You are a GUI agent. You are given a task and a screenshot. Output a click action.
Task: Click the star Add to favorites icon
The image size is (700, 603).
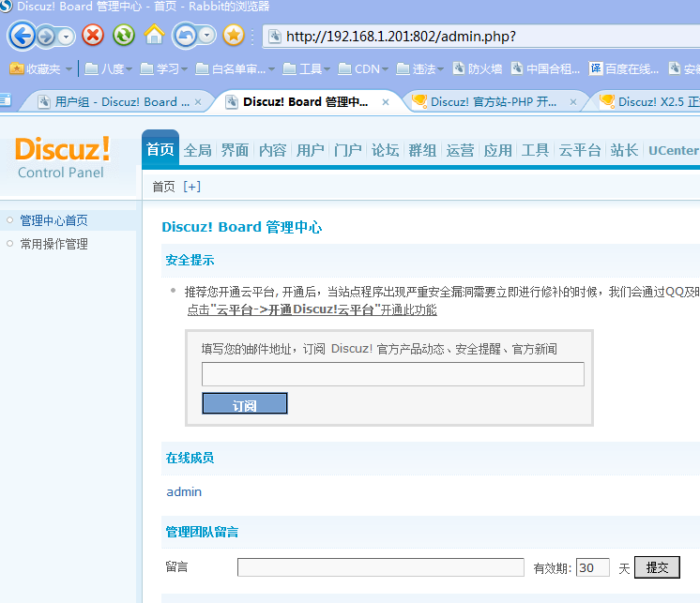coord(234,36)
